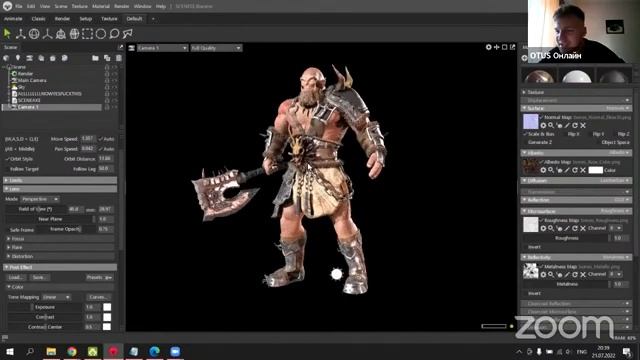The height and width of the screenshot is (360, 640).
Task: Remove the Metalness Map with X icon
Action: [x=583, y=275]
